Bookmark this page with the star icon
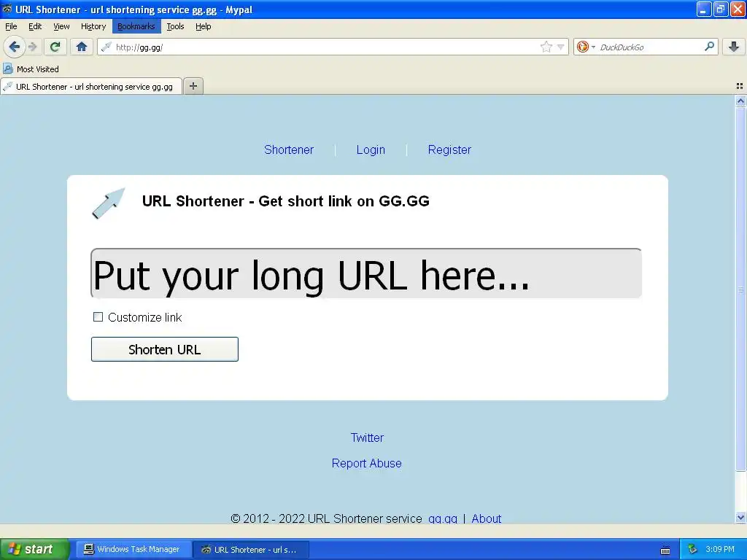Viewport: 747px width, 560px height. 546,47
